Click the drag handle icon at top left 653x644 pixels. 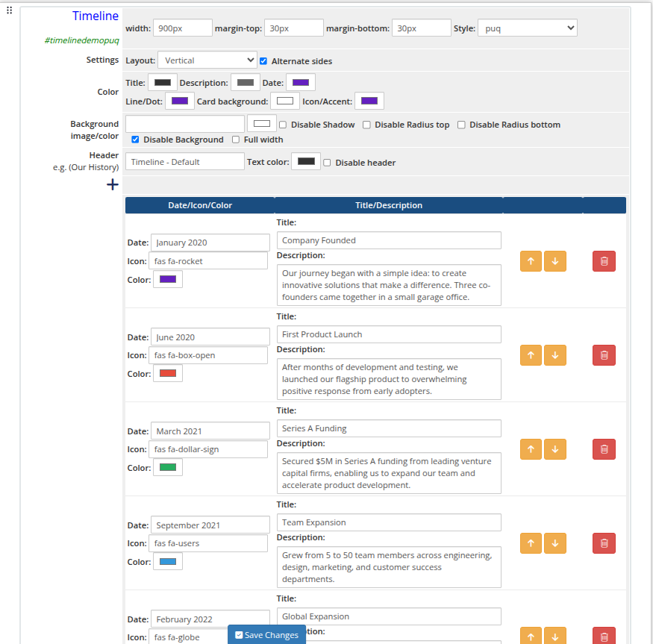[x=9, y=9]
